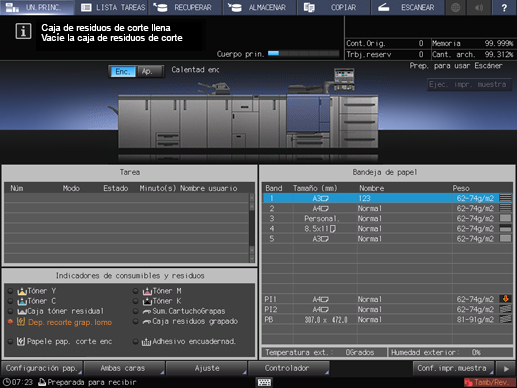Viewport: 517px width, 388px height.
Task: Click the Tamb/Rev. red button
Action: (x=490, y=382)
